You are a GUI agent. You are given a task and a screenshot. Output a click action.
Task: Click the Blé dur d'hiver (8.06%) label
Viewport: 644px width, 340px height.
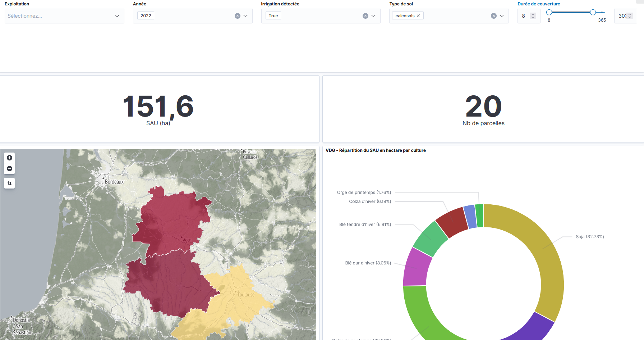click(368, 263)
